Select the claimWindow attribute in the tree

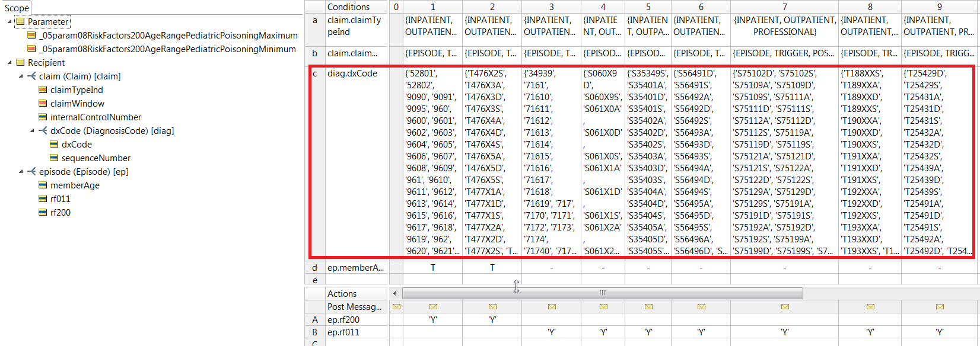(x=78, y=104)
